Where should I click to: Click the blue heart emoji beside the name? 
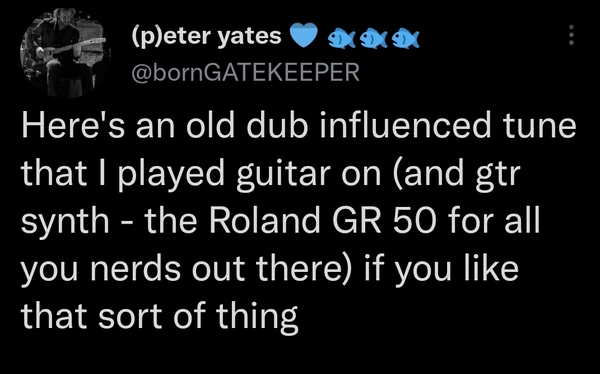click(x=304, y=35)
